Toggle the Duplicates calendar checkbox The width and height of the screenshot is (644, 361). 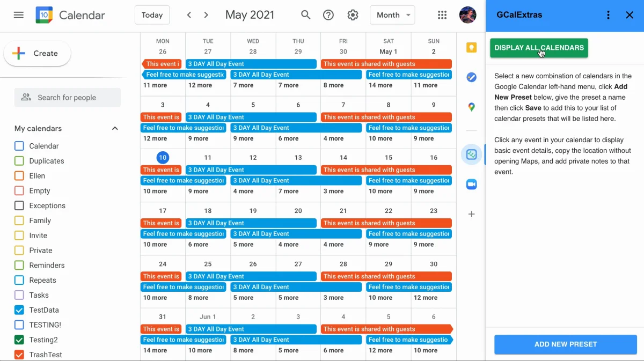click(x=19, y=161)
